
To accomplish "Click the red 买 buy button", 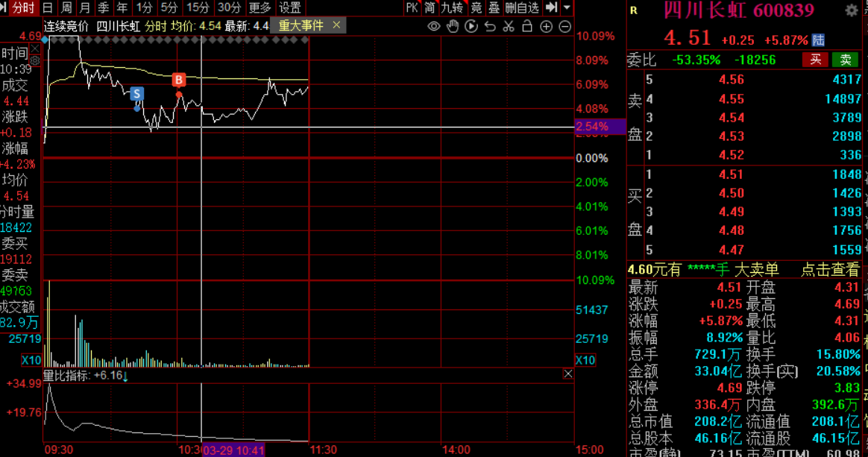I will coord(816,60).
